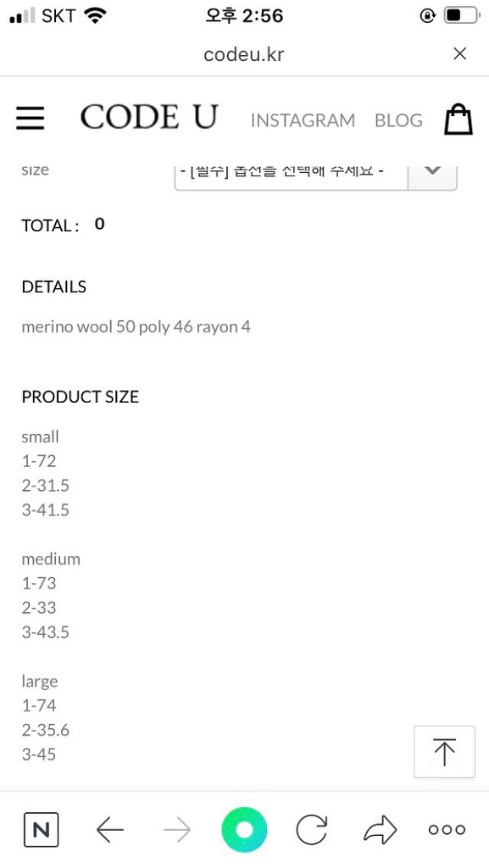The width and height of the screenshot is (489, 868).
Task: Tap the Naver N home icon
Action: [x=41, y=829]
